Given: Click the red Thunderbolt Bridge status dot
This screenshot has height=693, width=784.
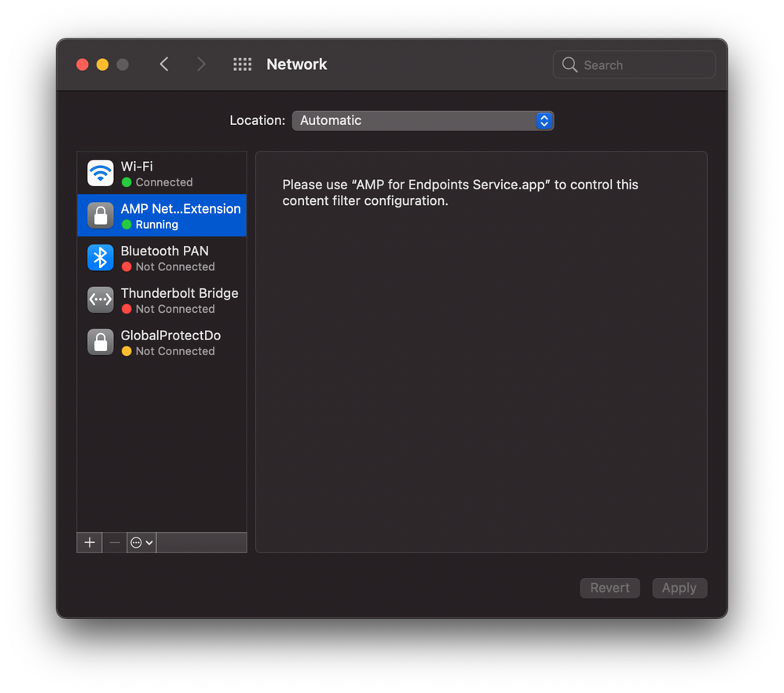Looking at the screenshot, I should [x=126, y=309].
